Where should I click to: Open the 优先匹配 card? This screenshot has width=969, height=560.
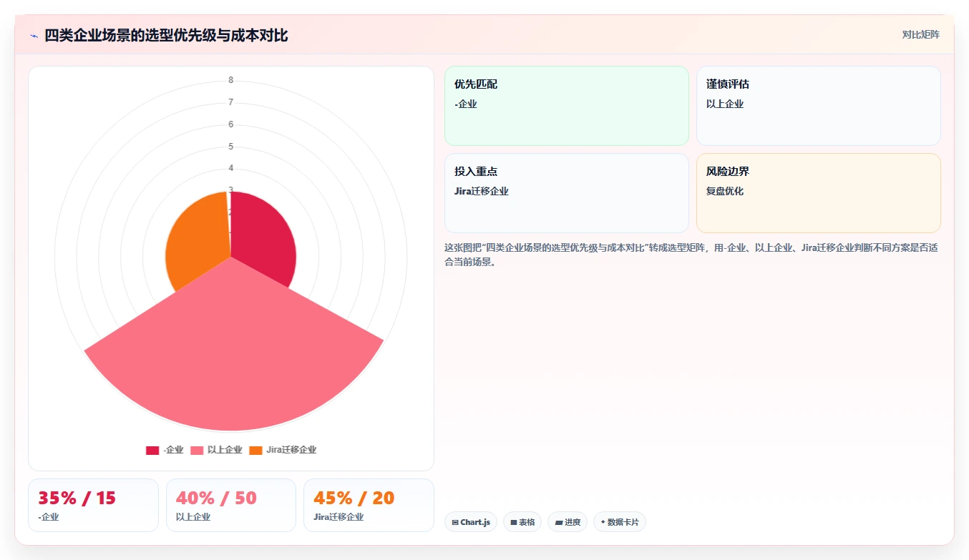[x=566, y=106]
